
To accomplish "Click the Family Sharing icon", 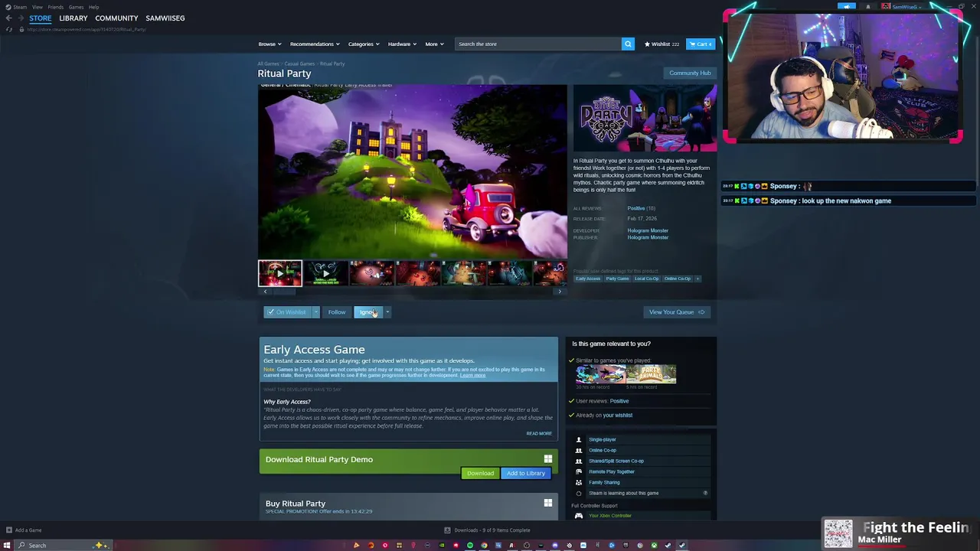I will tap(579, 482).
